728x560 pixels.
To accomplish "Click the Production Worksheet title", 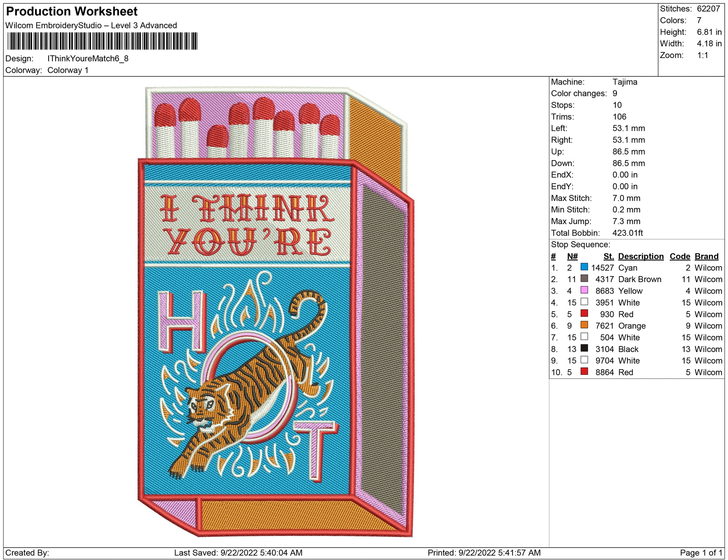I will coord(72,12).
